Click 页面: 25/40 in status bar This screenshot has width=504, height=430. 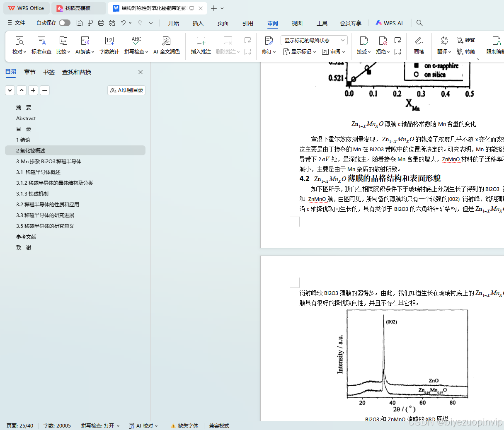point(20,425)
